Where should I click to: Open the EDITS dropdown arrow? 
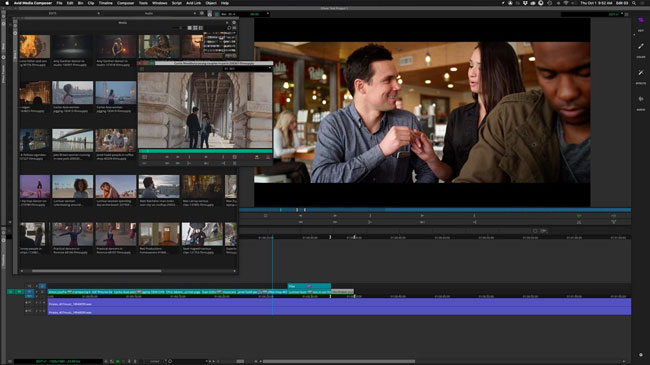pos(98,14)
